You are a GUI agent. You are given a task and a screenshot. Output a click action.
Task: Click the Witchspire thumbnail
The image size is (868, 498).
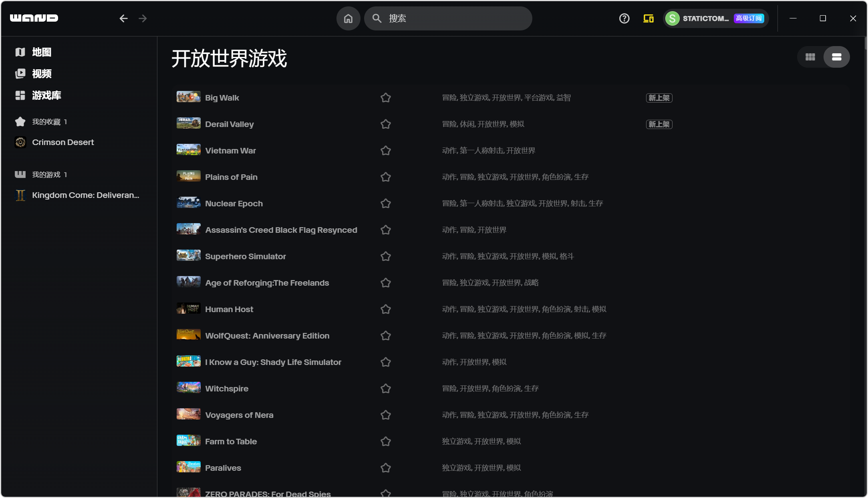pyautogui.click(x=189, y=388)
